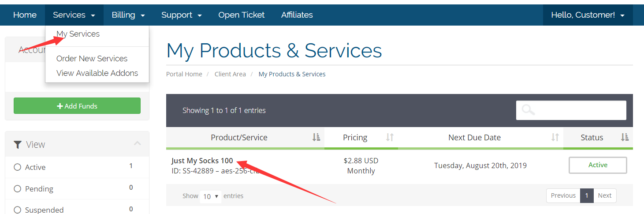
Task: Expand the Support dropdown menu
Action: click(181, 15)
